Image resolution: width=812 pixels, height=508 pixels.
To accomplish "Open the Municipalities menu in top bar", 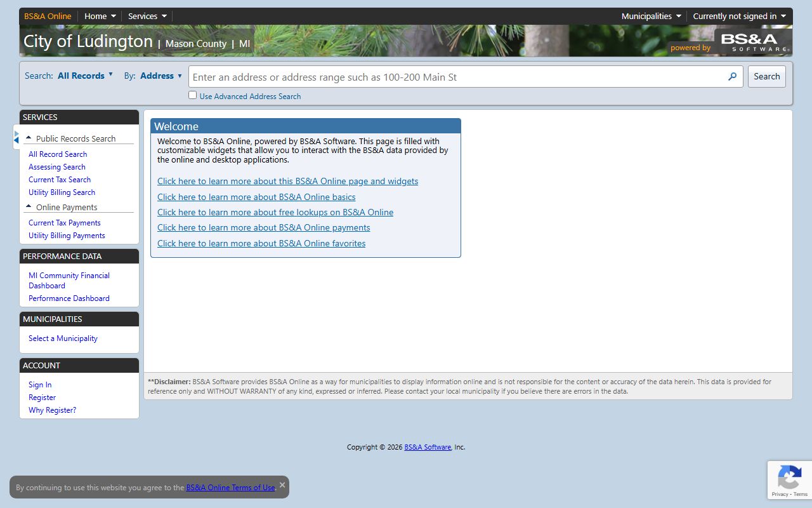I will point(652,17).
